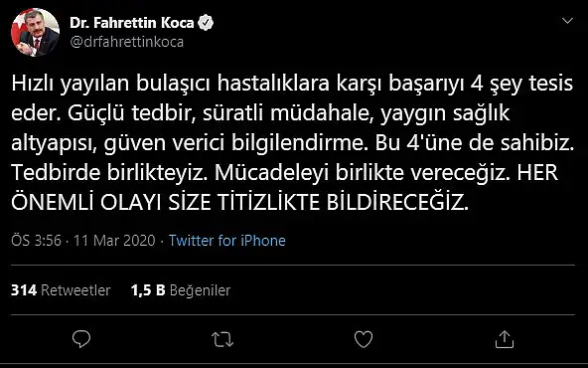
Task: Open the Dr. Fahrettin Koca display name
Action: click(x=132, y=23)
